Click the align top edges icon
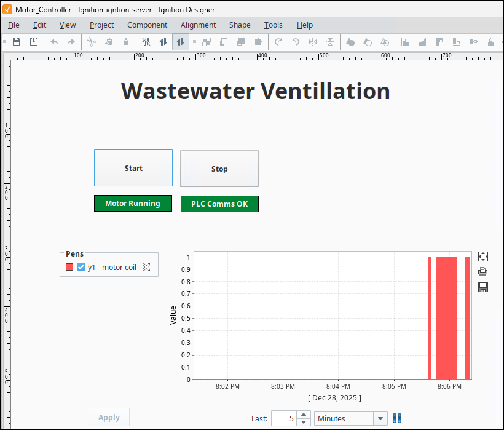 point(439,42)
